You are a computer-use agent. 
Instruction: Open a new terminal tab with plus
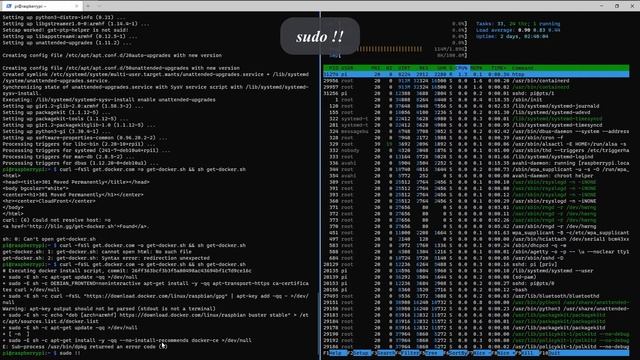click(88, 6)
